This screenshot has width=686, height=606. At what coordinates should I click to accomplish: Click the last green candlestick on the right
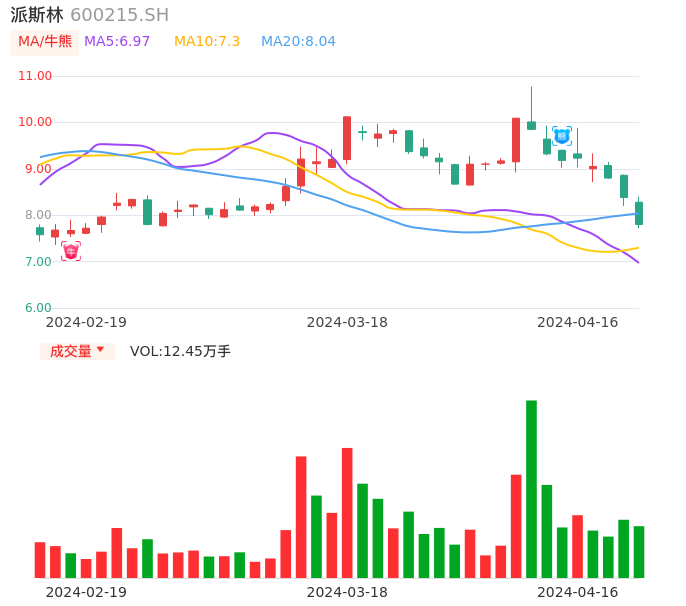pos(639,213)
